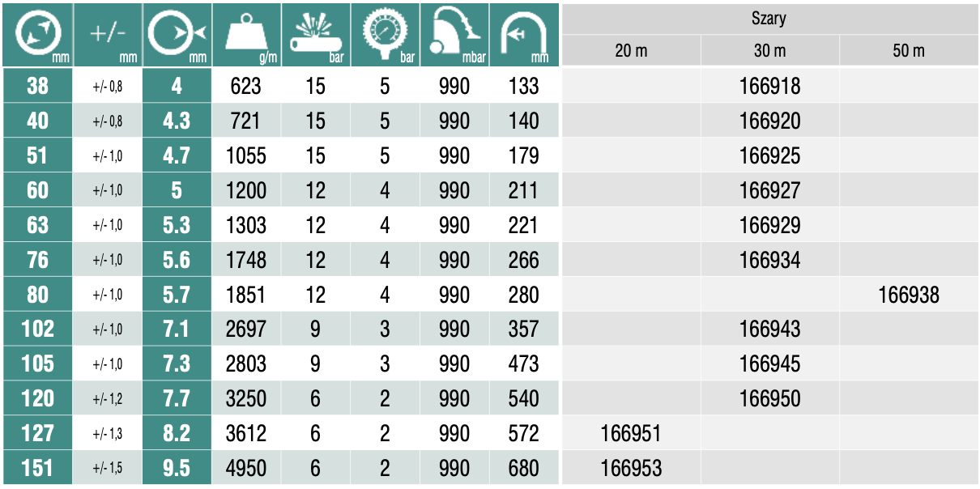Select the 50 m column header
980x489 pixels.
click(x=909, y=51)
